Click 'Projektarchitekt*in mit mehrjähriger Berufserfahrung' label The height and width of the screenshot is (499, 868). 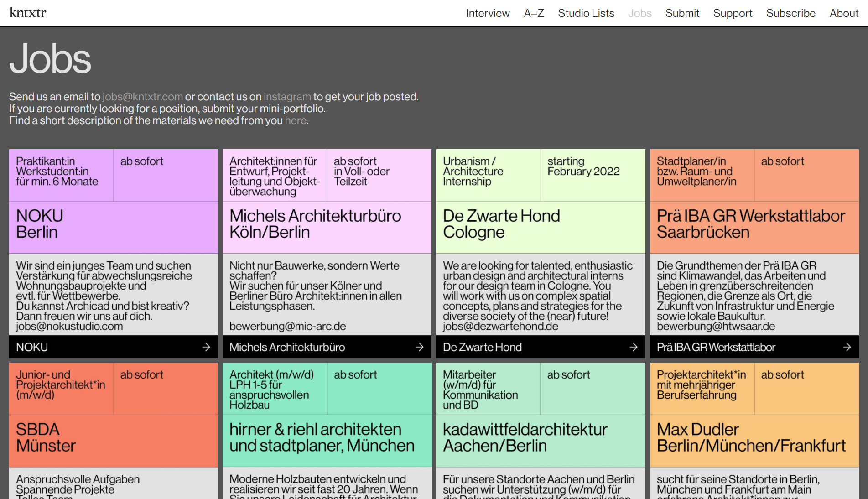point(701,385)
